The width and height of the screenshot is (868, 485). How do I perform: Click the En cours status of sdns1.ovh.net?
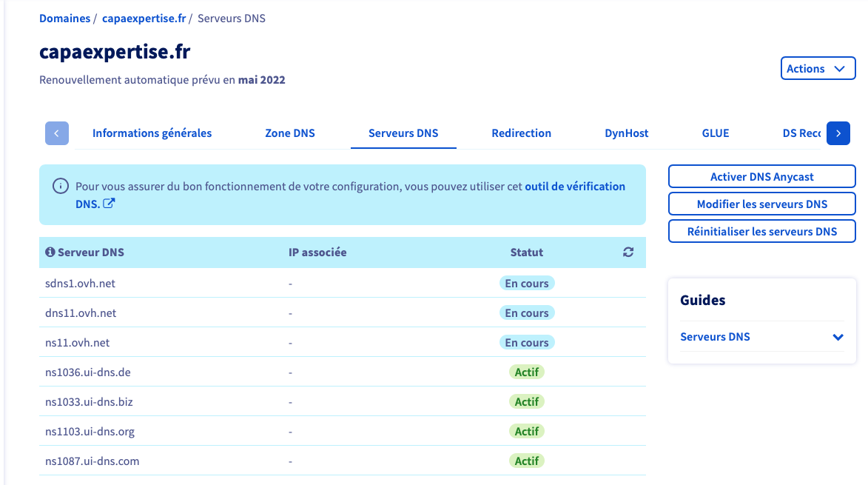click(526, 284)
